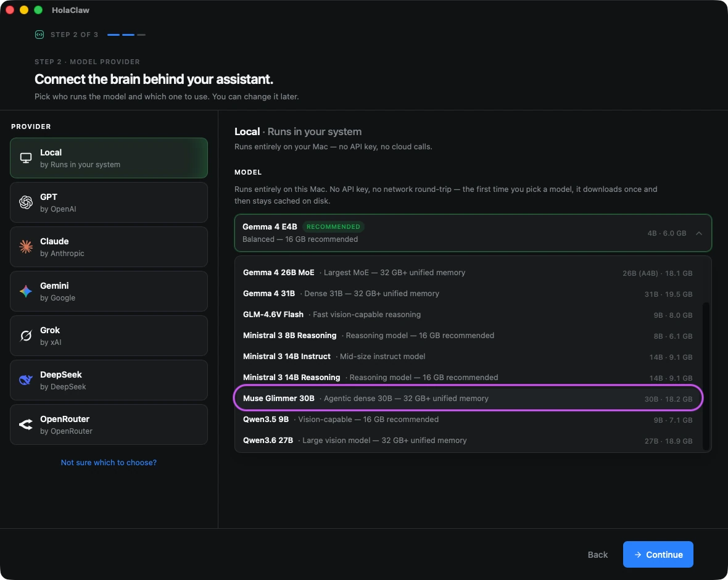Click the PROVIDER section heading
The height and width of the screenshot is (580, 728).
coord(31,126)
